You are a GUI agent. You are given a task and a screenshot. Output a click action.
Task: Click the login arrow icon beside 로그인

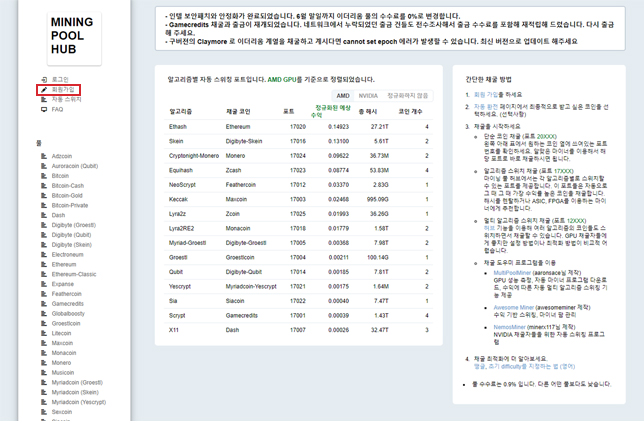(x=44, y=79)
